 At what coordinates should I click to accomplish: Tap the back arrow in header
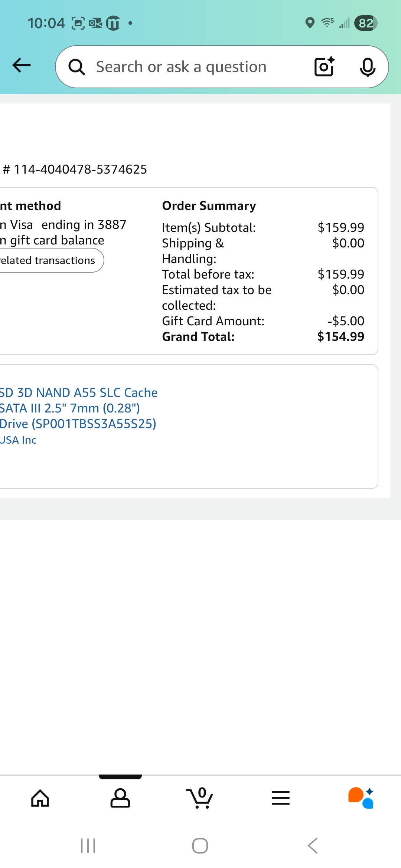pos(22,65)
